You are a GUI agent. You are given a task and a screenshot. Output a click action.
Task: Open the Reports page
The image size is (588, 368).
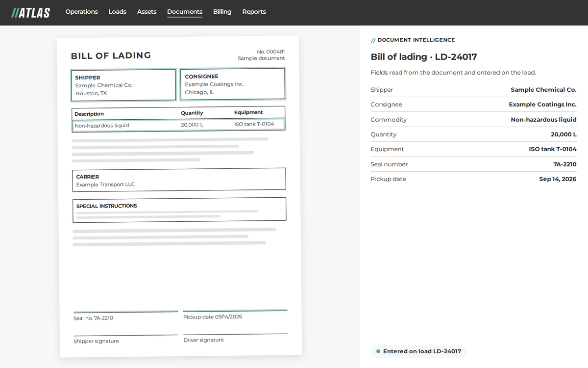(254, 12)
